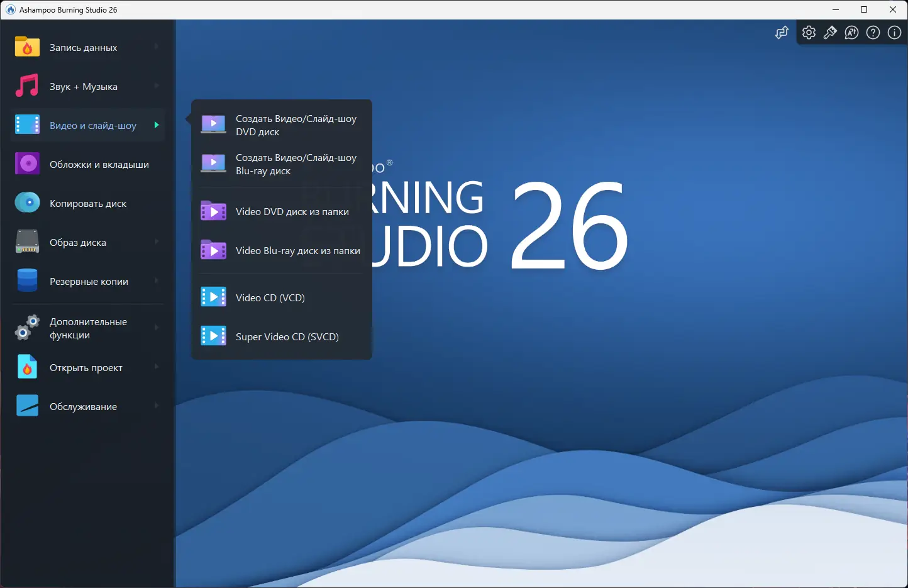This screenshot has width=908, height=588.
Task: Expand the Образ диска submenu arrow
Action: (157, 241)
